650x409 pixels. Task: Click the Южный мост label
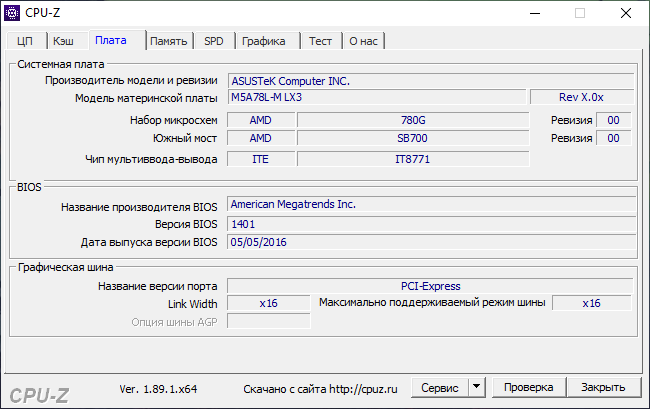pos(185,138)
